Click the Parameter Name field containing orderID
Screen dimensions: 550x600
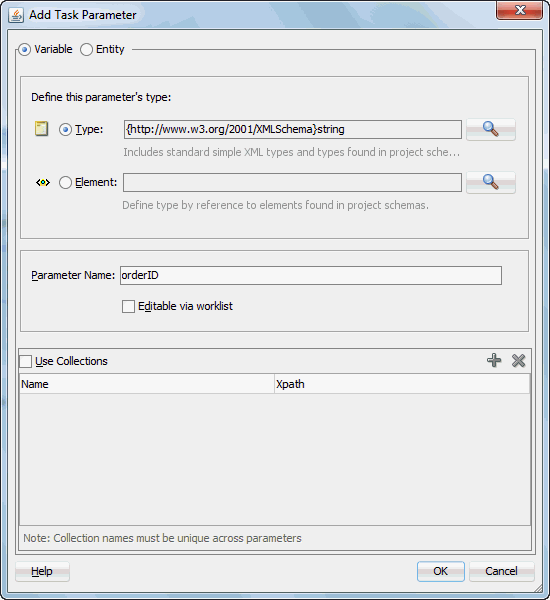click(311, 276)
